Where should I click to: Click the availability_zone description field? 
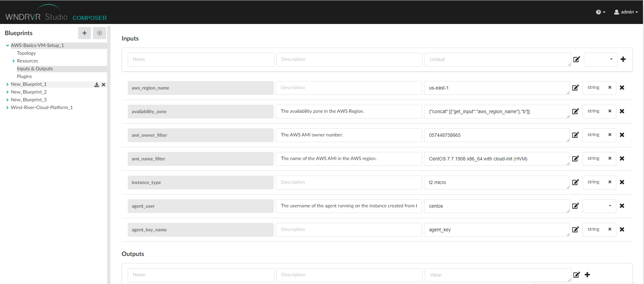coord(349,111)
